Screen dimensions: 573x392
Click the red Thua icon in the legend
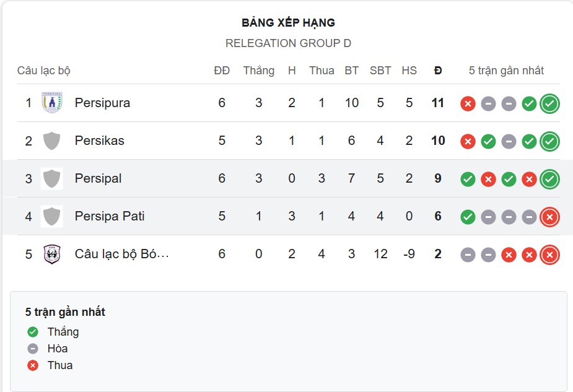pos(32,365)
